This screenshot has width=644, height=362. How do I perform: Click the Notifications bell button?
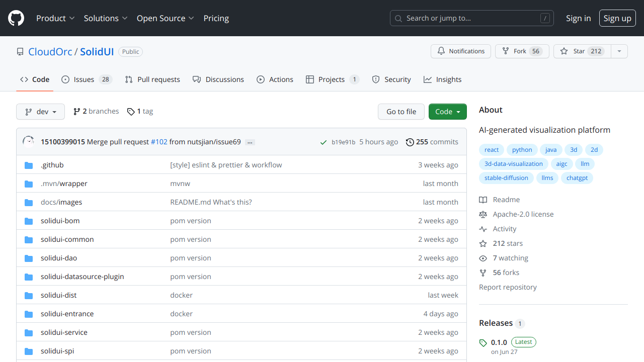tap(461, 51)
